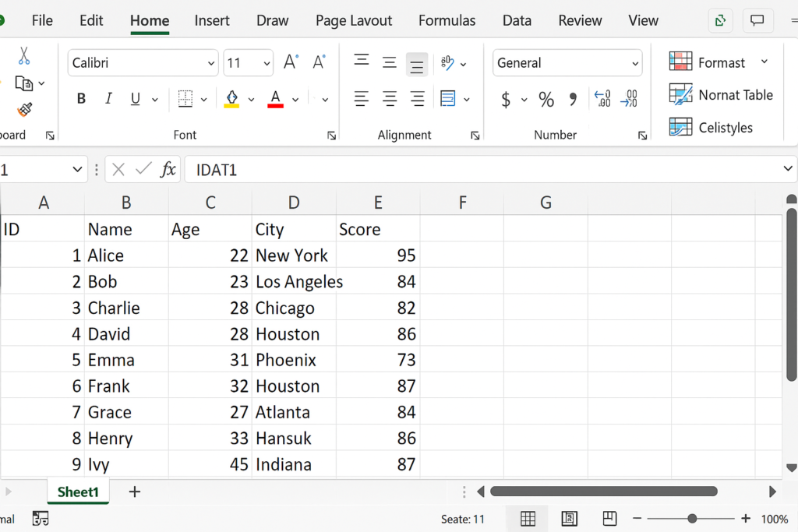Screen dimensions: 798x532
Task: Click the Format Painter brush icon
Action: [24, 110]
